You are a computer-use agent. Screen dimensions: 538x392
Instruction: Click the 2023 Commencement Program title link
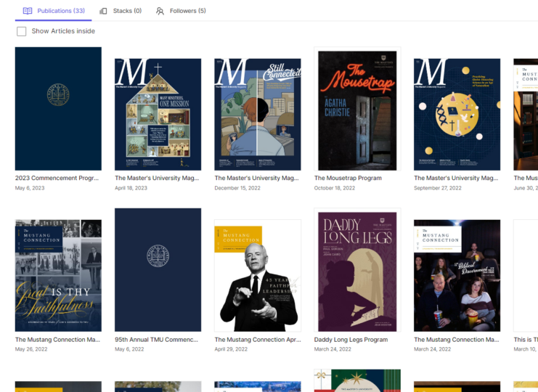pos(57,178)
